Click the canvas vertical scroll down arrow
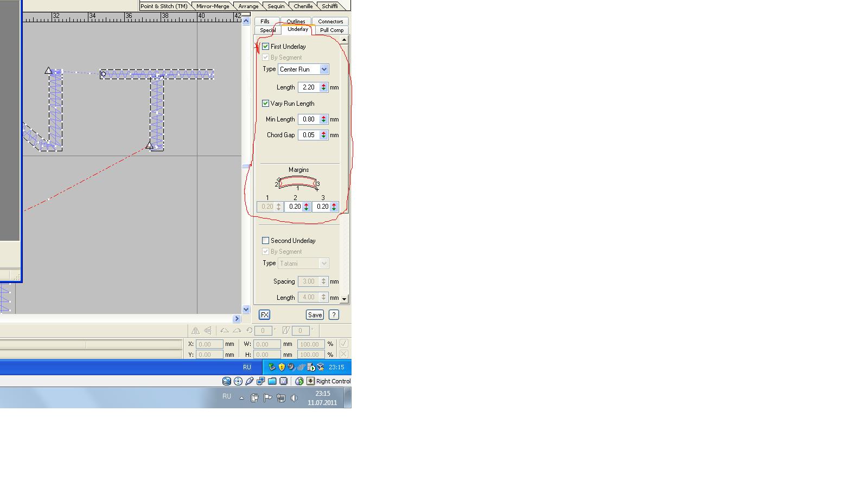 (x=246, y=309)
